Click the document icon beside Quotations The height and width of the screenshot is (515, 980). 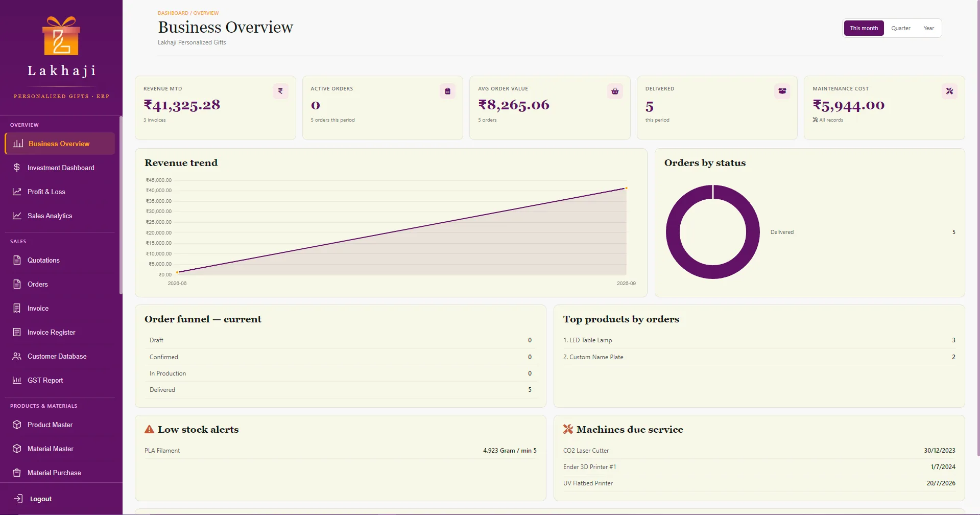pos(17,260)
